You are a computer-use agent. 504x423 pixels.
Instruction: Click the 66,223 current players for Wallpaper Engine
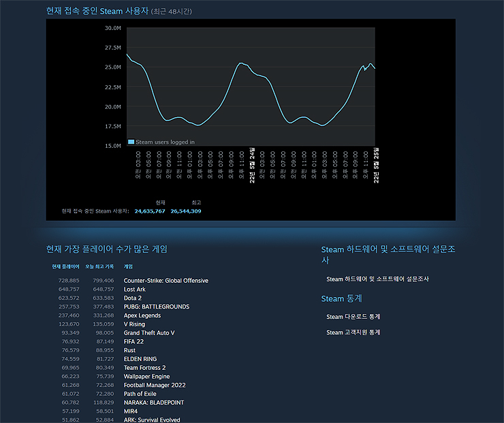[x=70, y=377]
